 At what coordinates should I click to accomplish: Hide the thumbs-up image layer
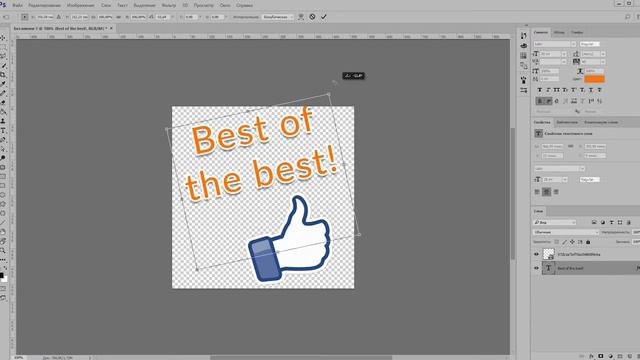coord(536,254)
